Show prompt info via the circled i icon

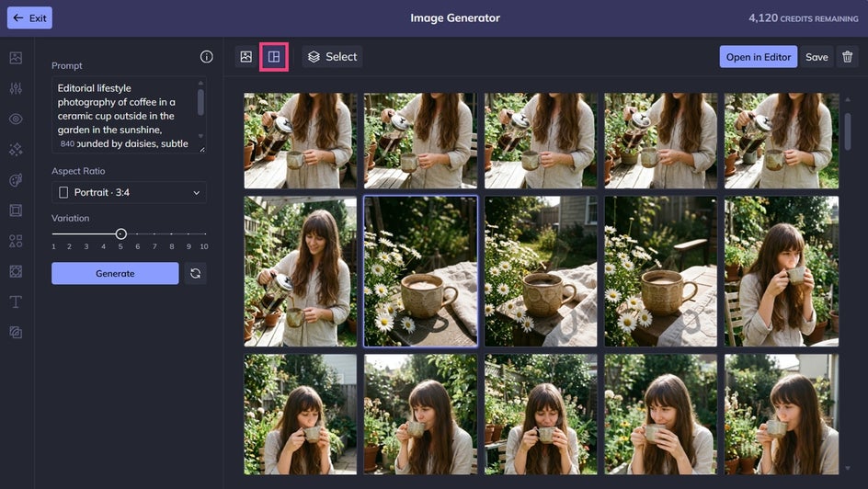tap(207, 56)
